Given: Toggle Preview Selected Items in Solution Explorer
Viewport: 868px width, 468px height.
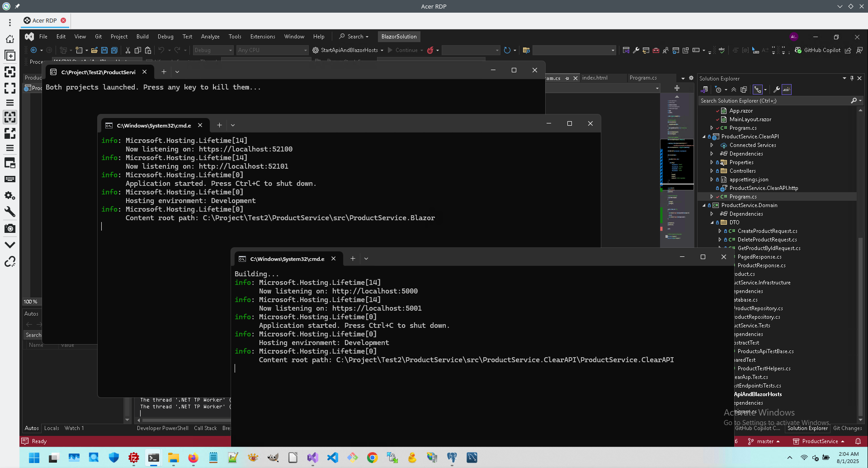Looking at the screenshot, I should (x=787, y=90).
